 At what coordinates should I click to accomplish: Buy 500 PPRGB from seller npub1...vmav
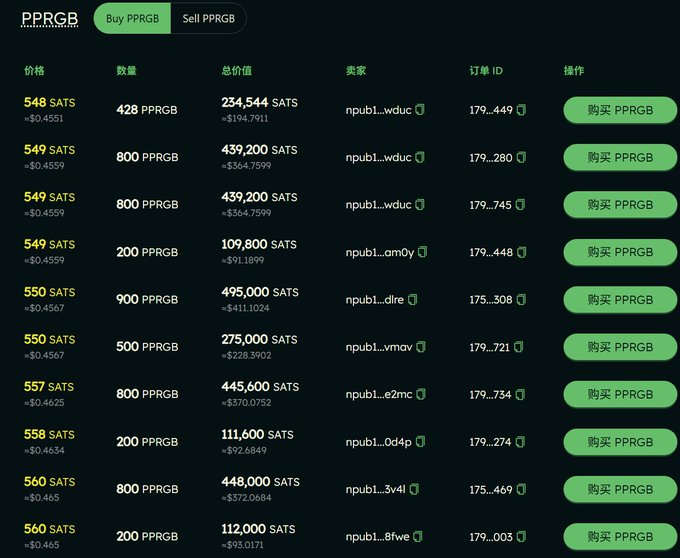(x=620, y=347)
